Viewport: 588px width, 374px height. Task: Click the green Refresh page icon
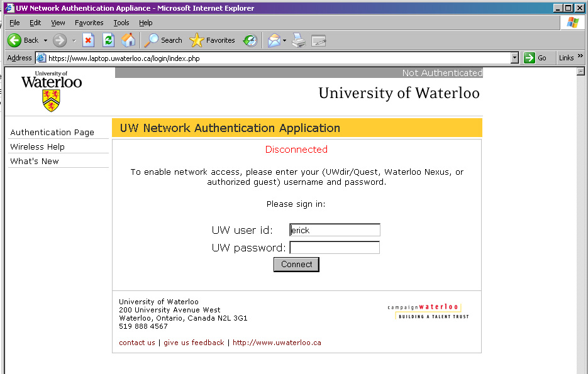(108, 40)
